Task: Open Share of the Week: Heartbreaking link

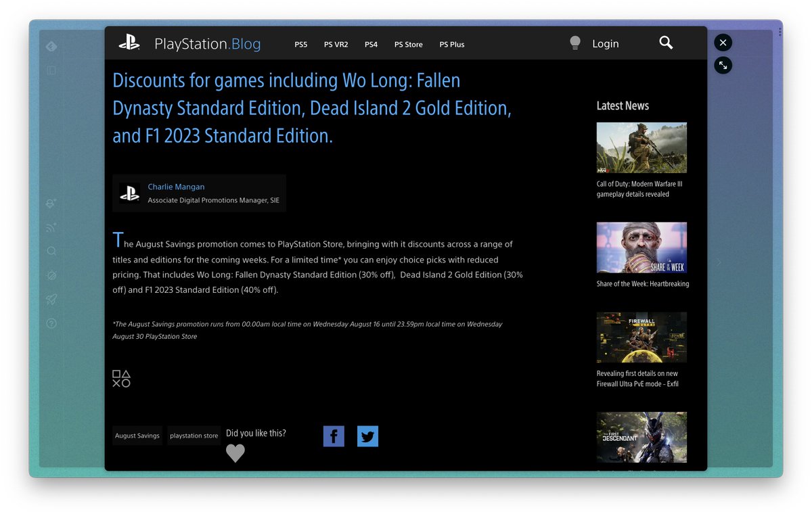Action: coord(643,284)
